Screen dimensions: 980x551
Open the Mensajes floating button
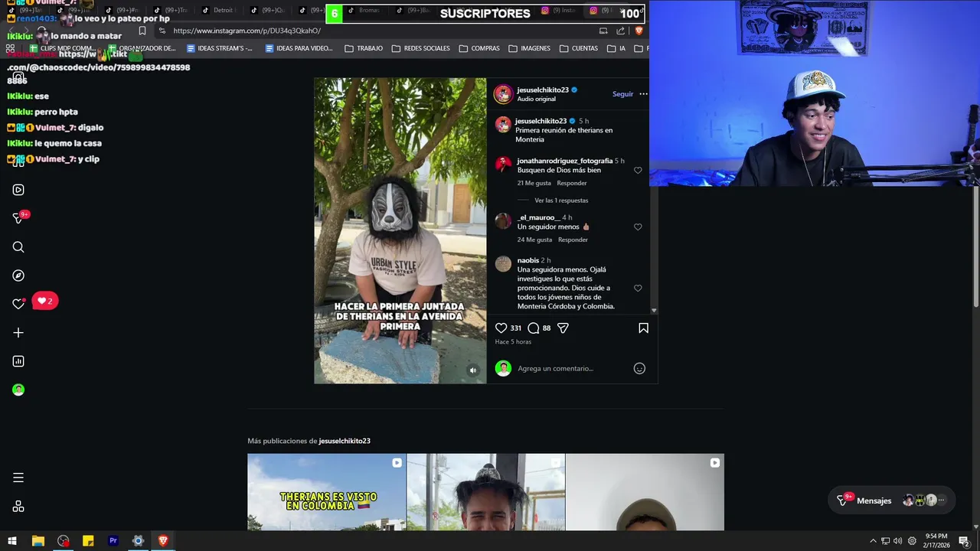click(x=892, y=500)
